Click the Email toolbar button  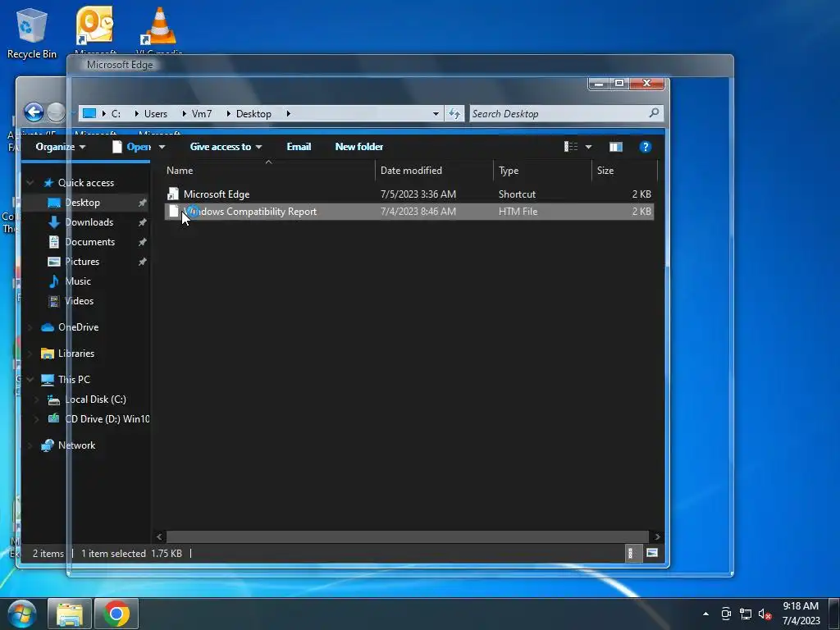point(299,147)
